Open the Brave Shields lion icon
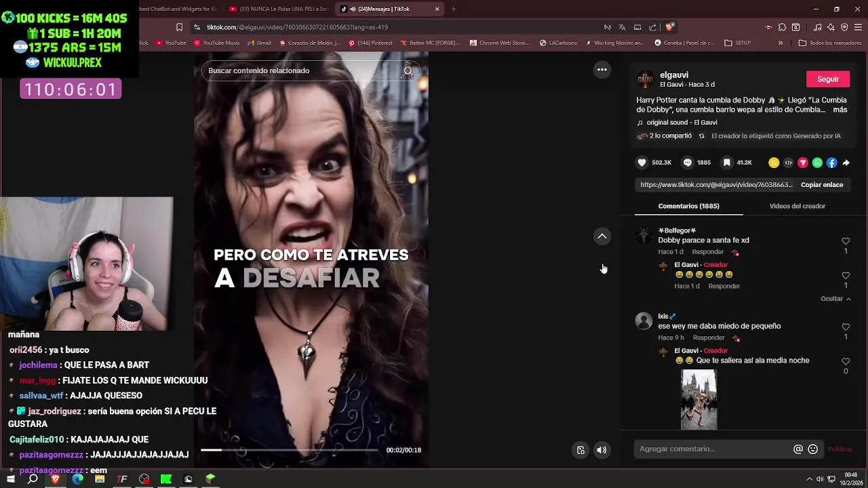Viewport: 868px width, 488px height. (669, 27)
